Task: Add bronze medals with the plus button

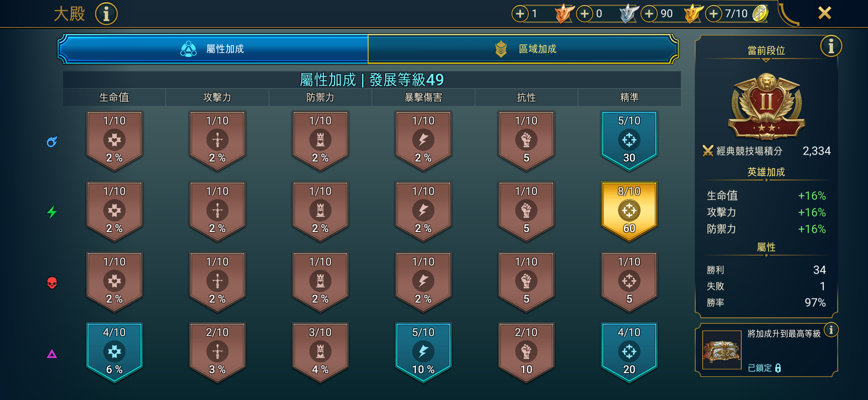Action: coord(520,14)
